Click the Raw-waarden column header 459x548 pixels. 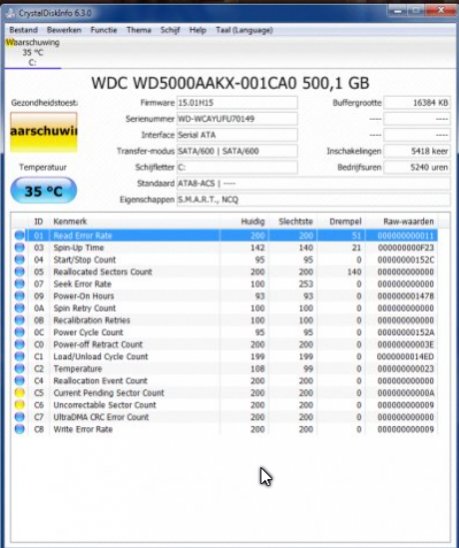pyautogui.click(x=408, y=221)
